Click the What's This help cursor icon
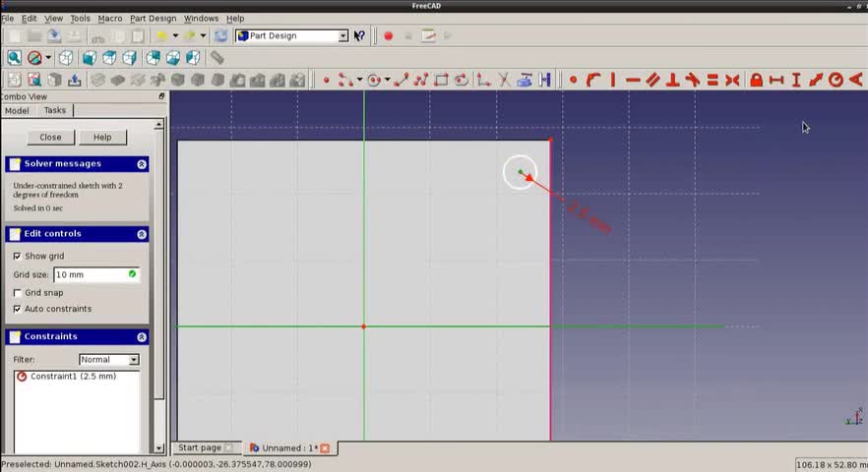 click(359, 36)
